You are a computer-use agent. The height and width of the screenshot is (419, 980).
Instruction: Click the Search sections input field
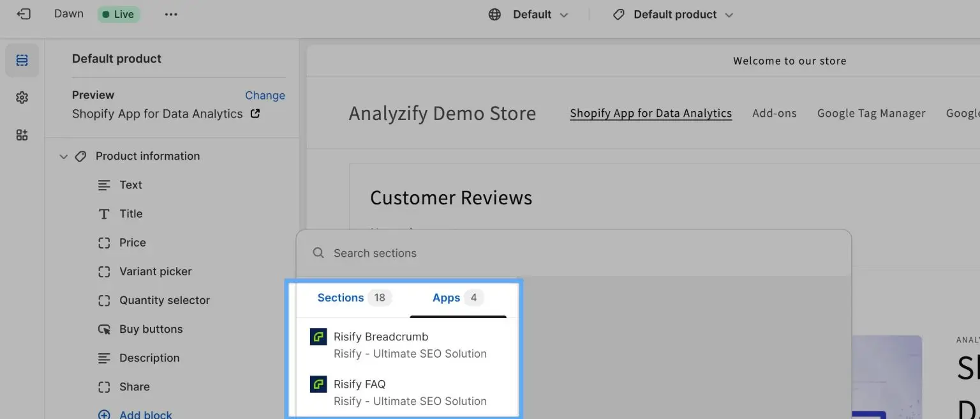573,253
